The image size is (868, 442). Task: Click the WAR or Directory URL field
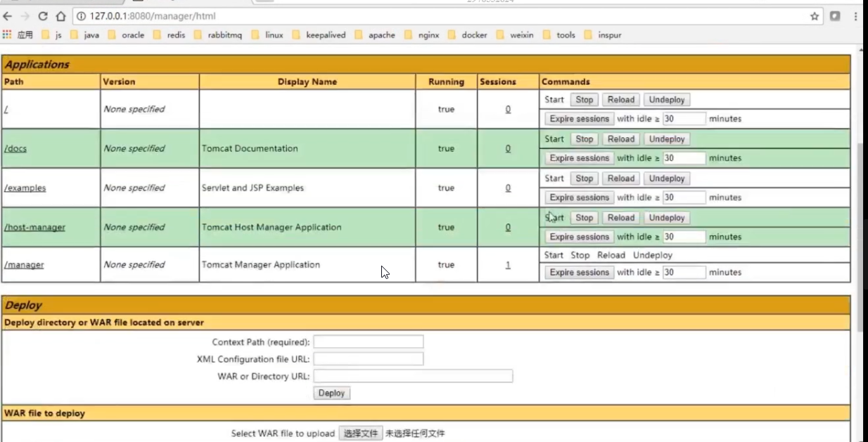pos(413,376)
